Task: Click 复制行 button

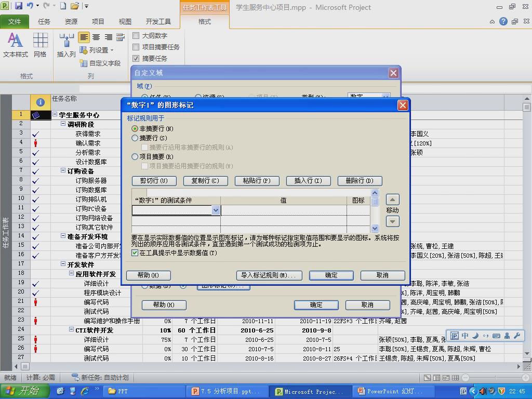Action: [205, 181]
